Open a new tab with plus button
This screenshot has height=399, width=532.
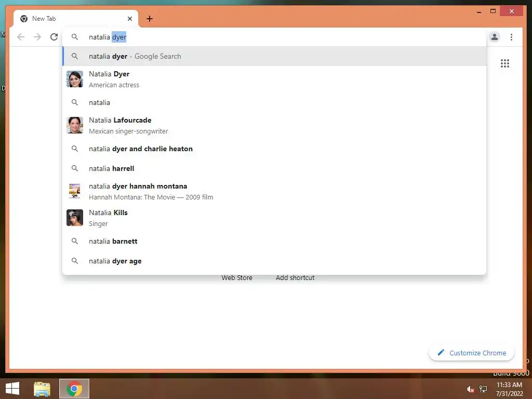[x=150, y=19]
